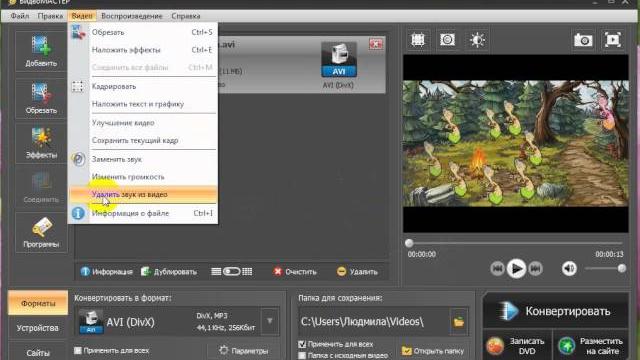640x360 pixels.
Task: Click the Очистить button
Action: (x=295, y=272)
